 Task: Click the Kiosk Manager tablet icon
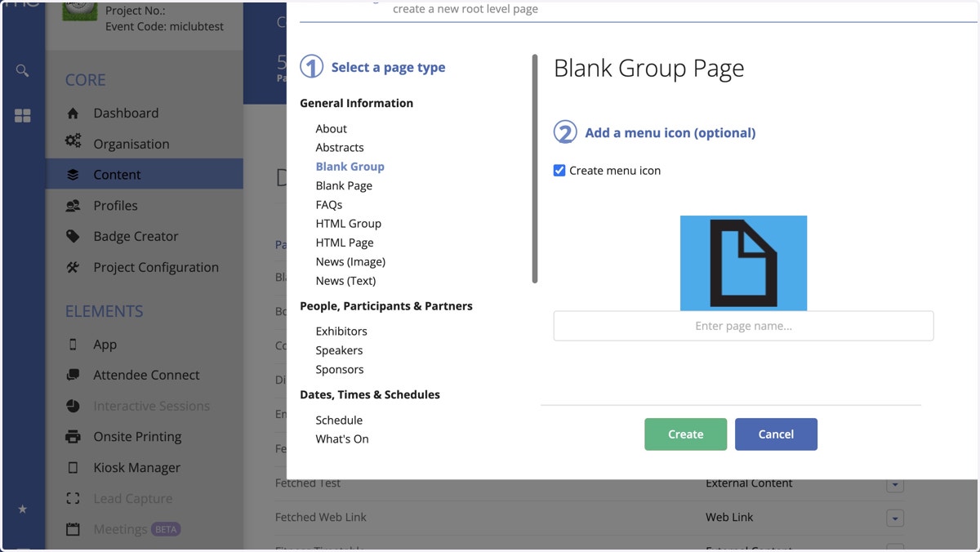[73, 467]
